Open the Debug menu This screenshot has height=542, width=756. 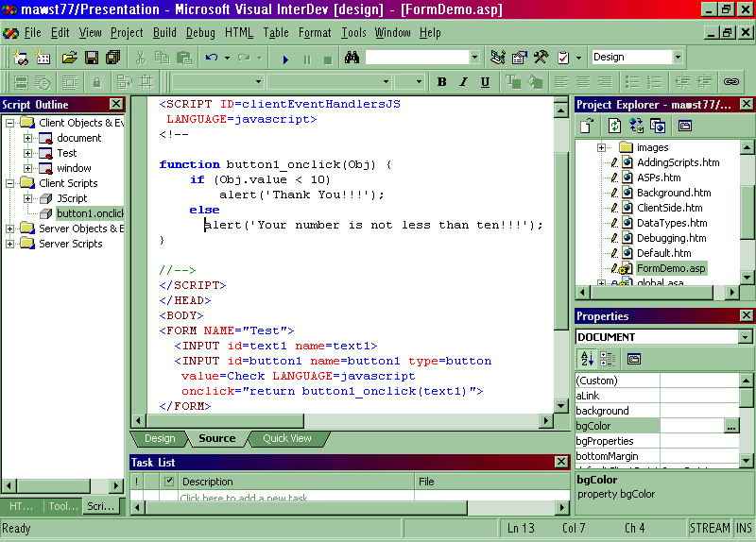point(200,32)
